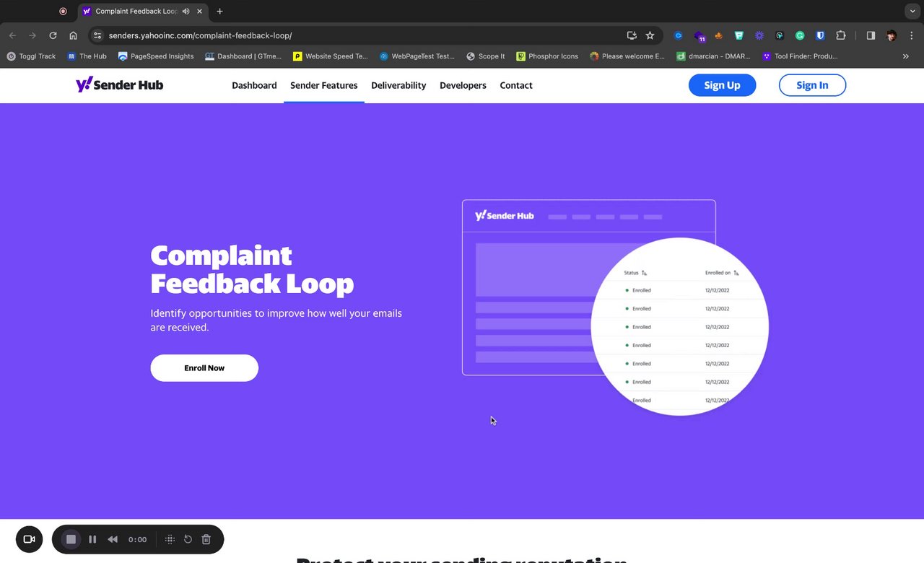This screenshot has width=924, height=563.
Task: Click the blue C extension icon
Action: pos(679,35)
